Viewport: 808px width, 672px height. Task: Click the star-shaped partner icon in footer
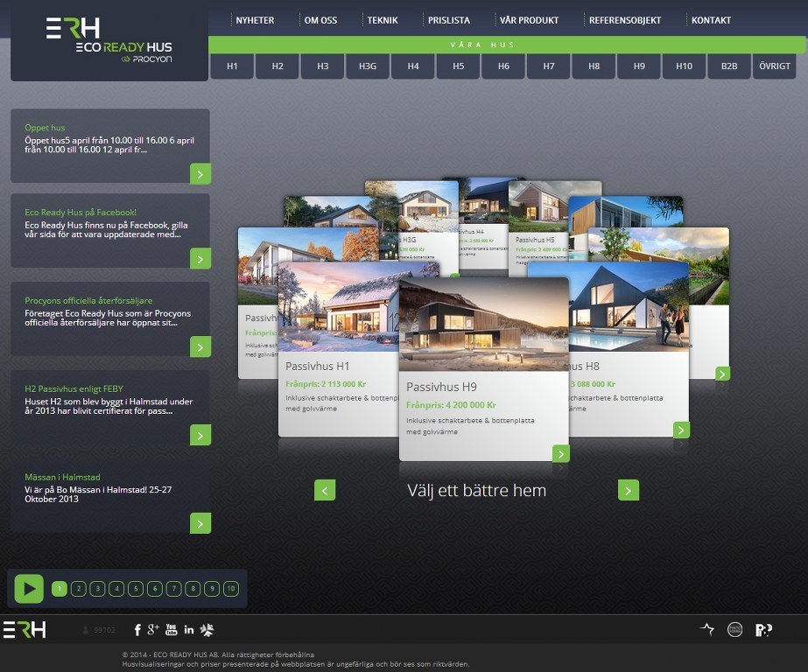707,629
